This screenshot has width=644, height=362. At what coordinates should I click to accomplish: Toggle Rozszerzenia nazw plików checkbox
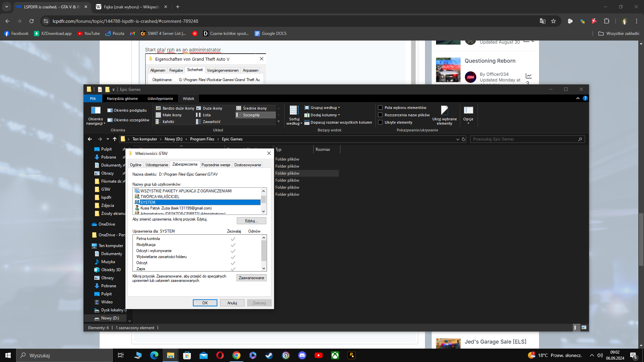380,115
